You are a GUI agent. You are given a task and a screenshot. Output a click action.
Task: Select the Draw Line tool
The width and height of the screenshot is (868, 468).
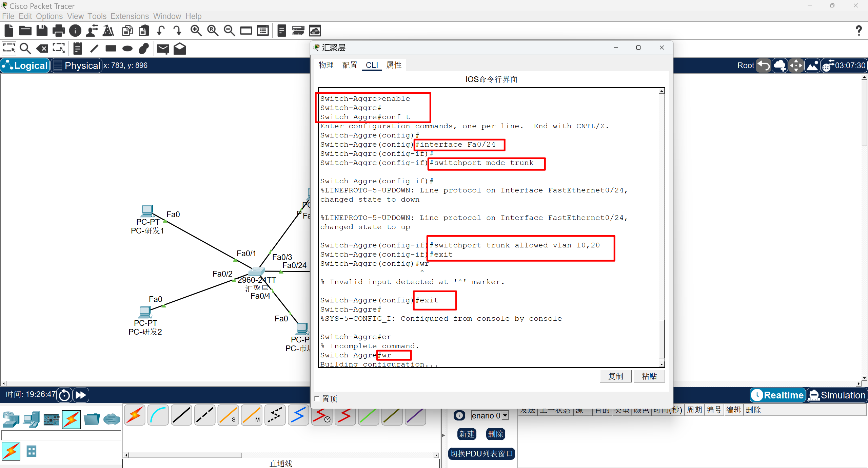(x=94, y=49)
